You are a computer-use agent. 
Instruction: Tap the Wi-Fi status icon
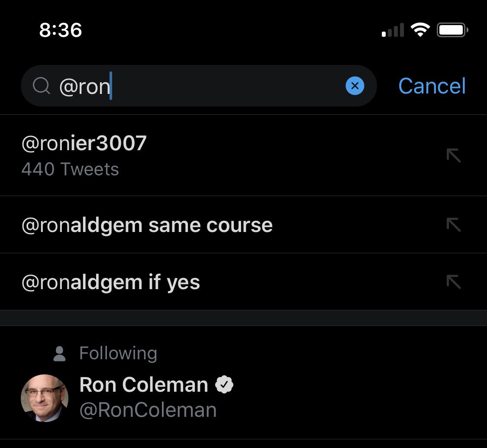click(x=419, y=30)
